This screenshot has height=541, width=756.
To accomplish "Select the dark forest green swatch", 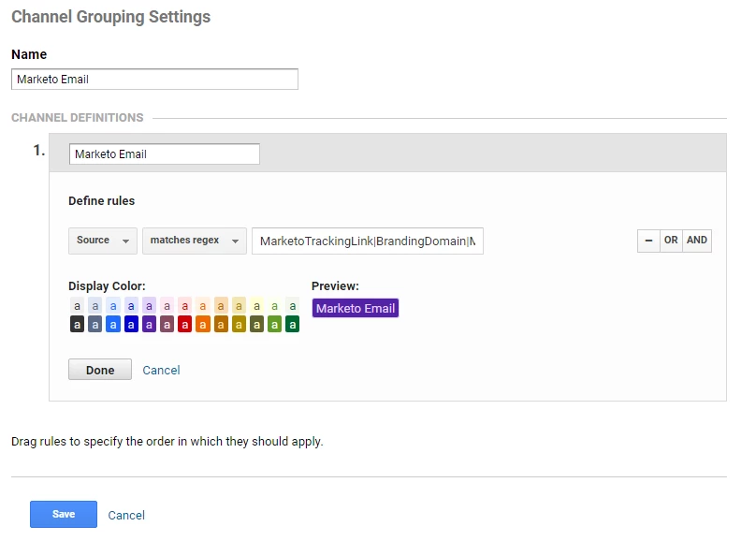I will 292,325.
